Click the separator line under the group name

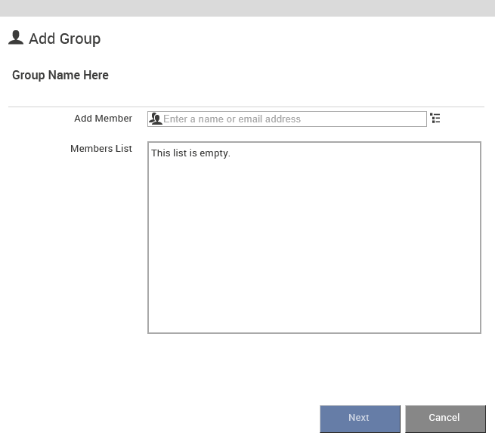coord(246,107)
